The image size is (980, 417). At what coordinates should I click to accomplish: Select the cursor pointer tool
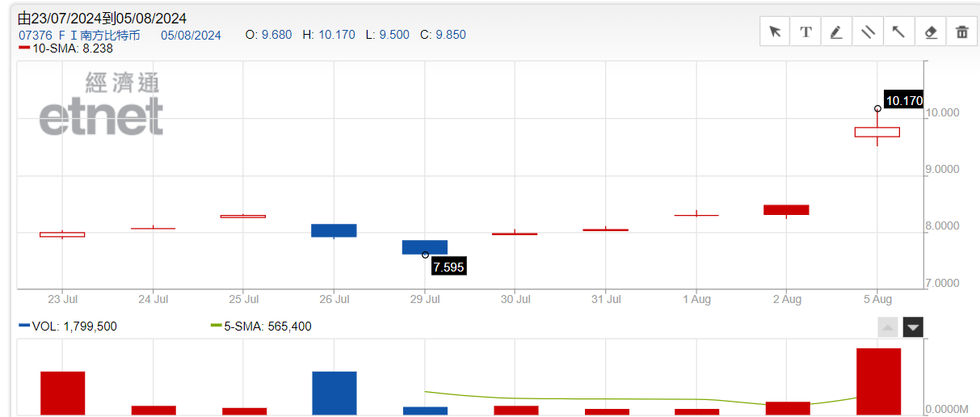(x=776, y=32)
